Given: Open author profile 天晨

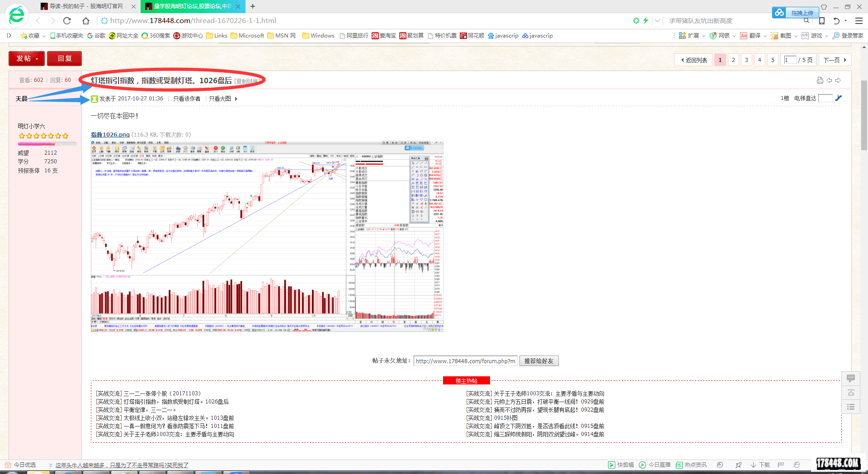Looking at the screenshot, I should (x=22, y=99).
